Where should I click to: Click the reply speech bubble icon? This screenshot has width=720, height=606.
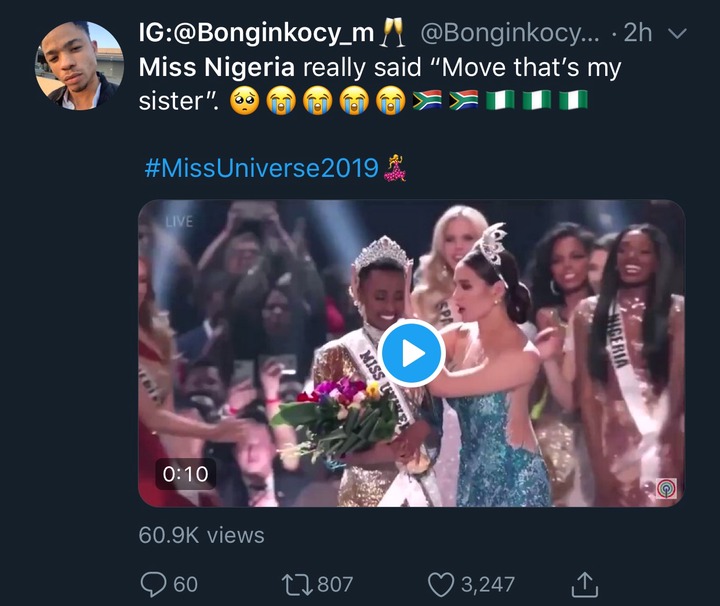coord(153,584)
